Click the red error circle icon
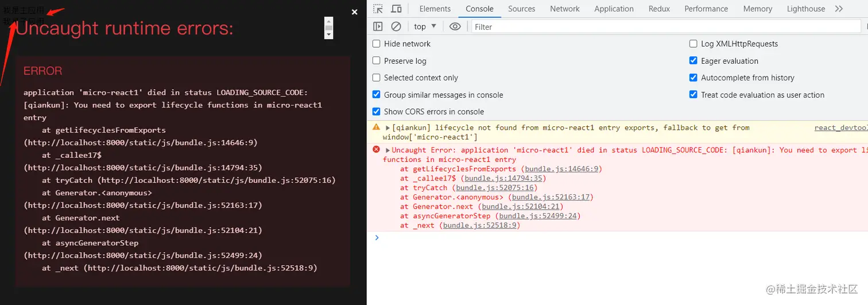This screenshot has height=305, width=868. click(x=376, y=149)
